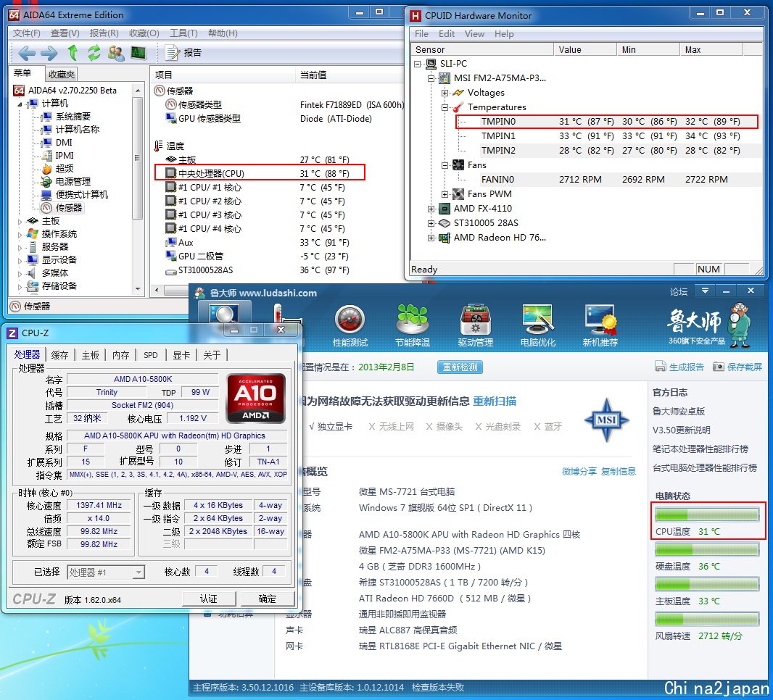The image size is (773, 700).
Task: Click the 主板温度 status bar in Ludashi
Action: point(707,584)
